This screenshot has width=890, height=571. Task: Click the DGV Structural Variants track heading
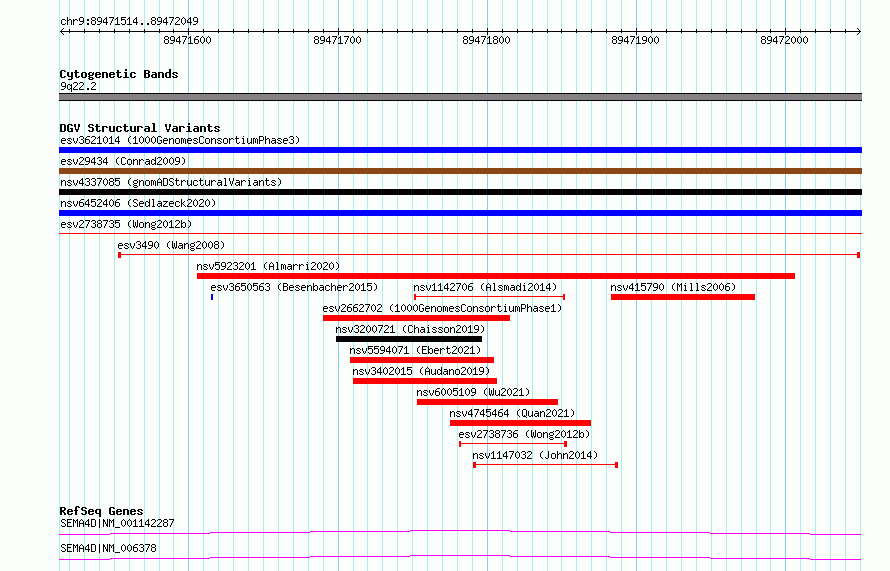[140, 128]
